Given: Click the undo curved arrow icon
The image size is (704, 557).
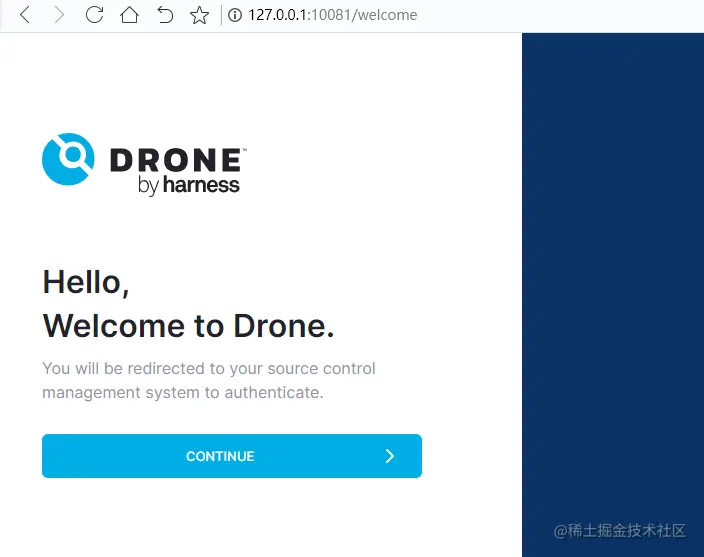Looking at the screenshot, I should point(165,15).
